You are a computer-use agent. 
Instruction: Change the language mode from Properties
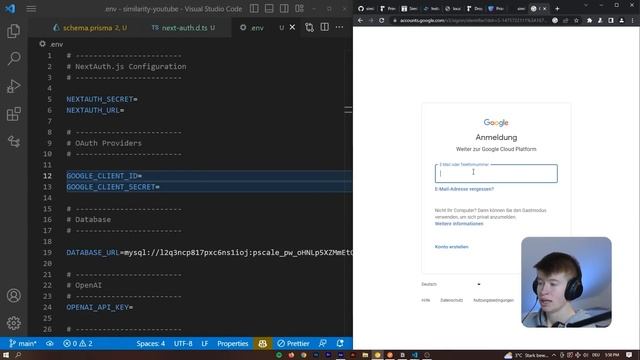233,344
